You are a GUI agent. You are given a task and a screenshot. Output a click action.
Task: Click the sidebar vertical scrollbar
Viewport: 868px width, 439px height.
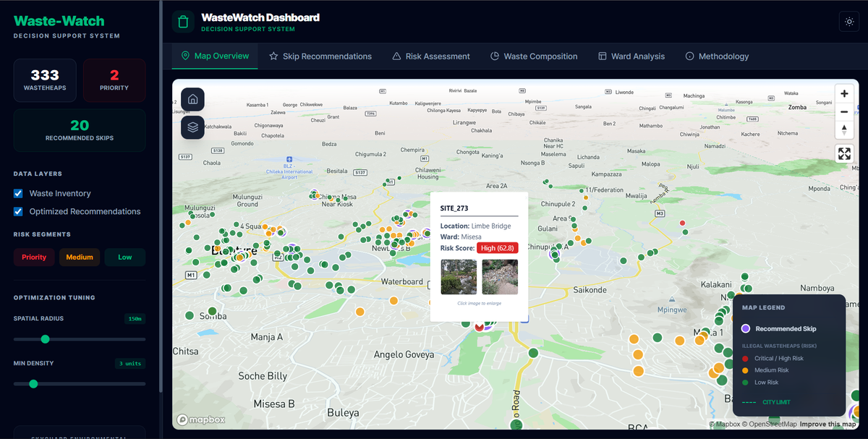(x=160, y=195)
